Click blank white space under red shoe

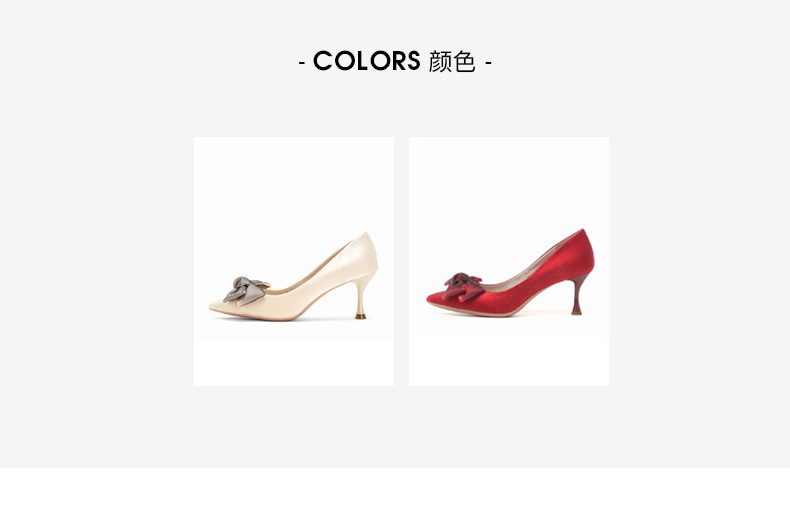[x=508, y=360]
